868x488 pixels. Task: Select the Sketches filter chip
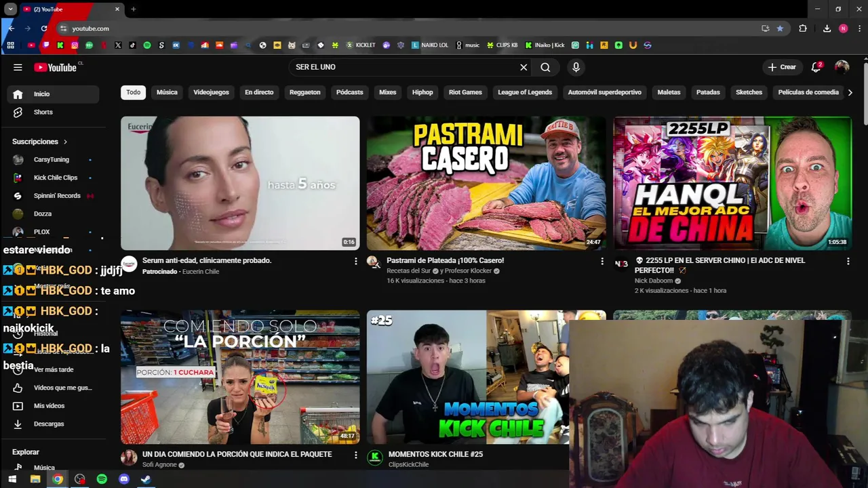click(x=749, y=92)
